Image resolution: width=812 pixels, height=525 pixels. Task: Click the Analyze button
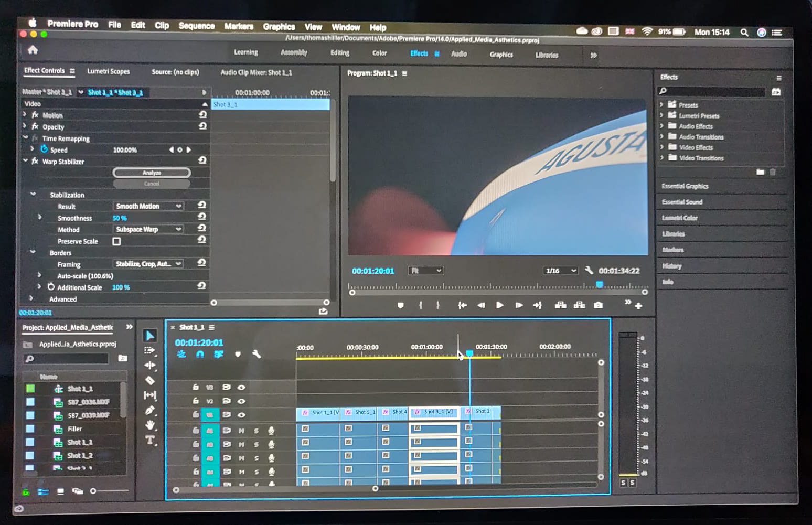tap(152, 173)
